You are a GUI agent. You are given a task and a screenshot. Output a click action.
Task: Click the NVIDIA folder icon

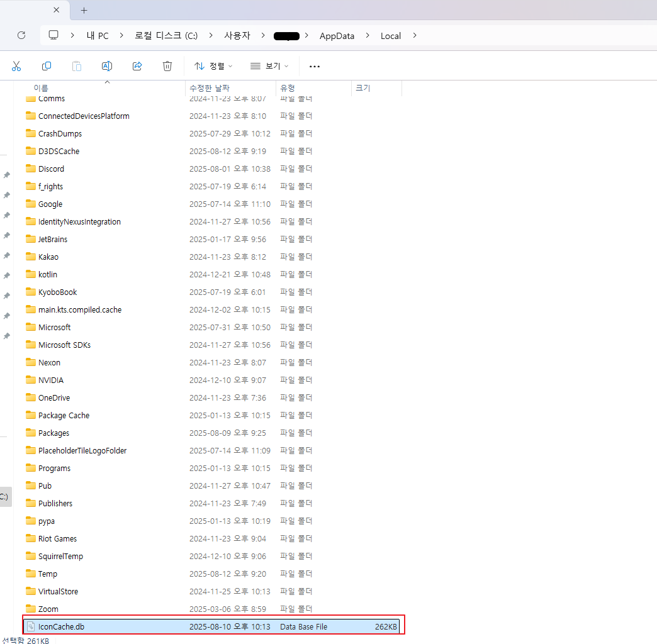pos(31,379)
